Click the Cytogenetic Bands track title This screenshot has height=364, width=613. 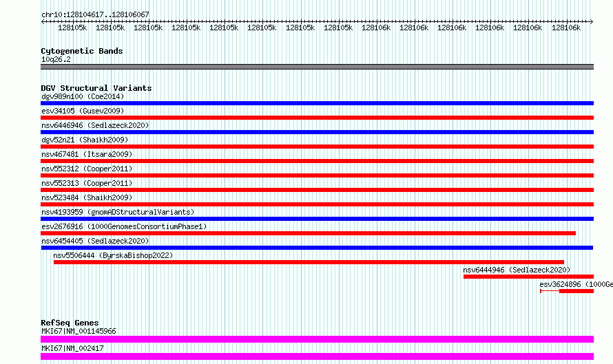click(x=82, y=51)
